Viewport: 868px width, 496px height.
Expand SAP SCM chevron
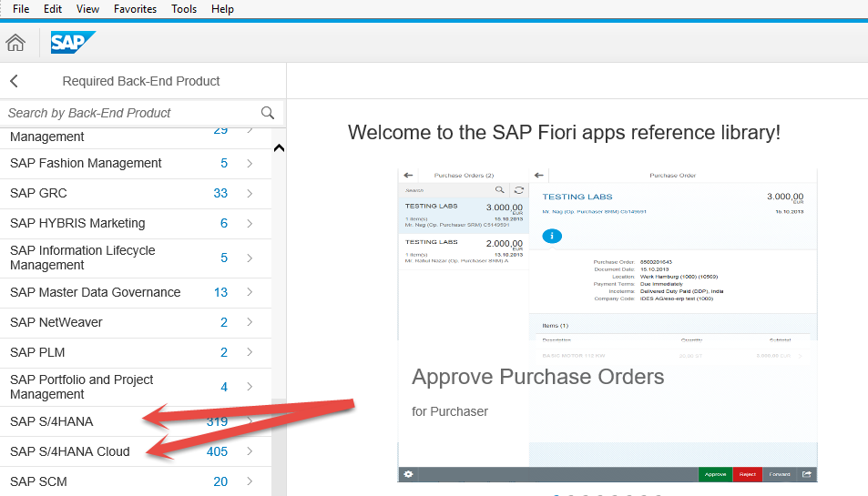coord(250,481)
